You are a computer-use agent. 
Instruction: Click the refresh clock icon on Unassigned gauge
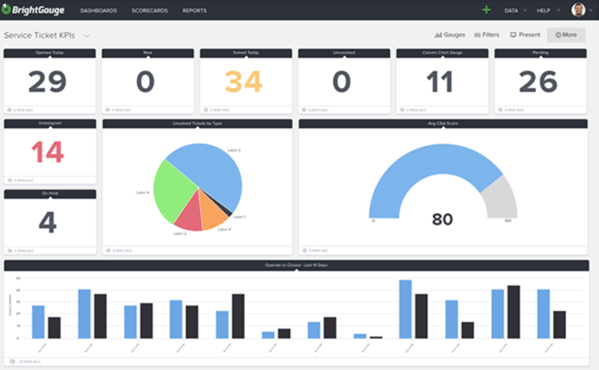click(x=10, y=180)
